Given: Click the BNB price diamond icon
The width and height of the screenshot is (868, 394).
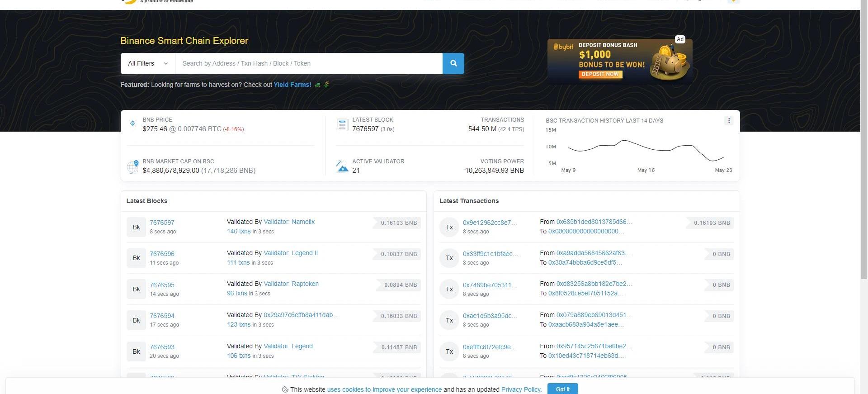Looking at the screenshot, I should pos(132,123).
